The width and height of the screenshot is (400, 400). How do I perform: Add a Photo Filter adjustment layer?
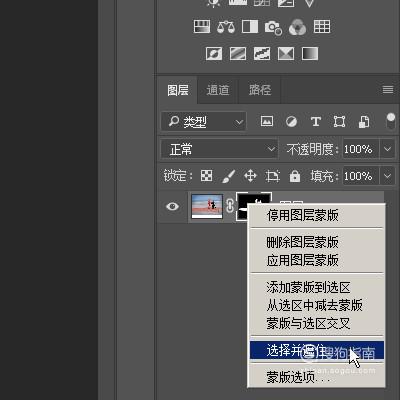click(x=273, y=27)
